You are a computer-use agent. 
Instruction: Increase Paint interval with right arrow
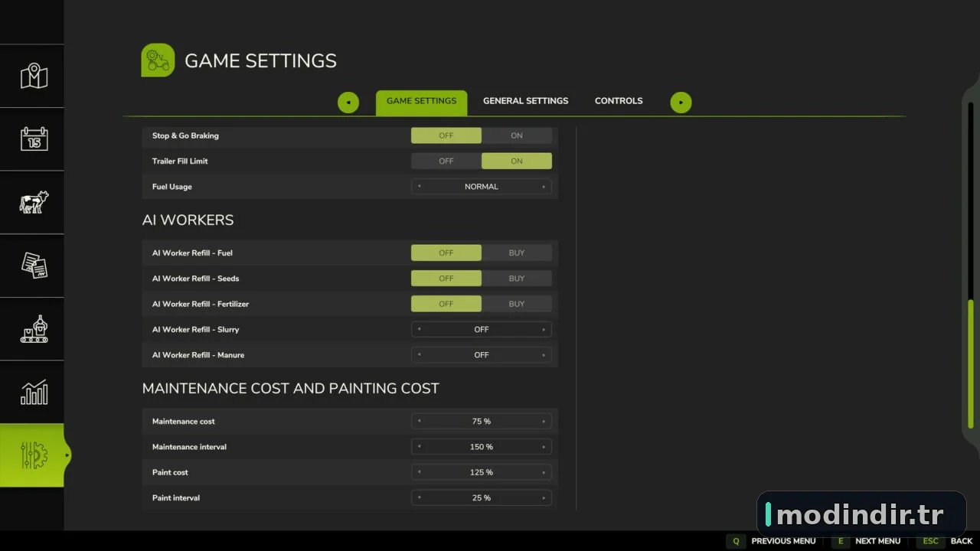click(544, 498)
